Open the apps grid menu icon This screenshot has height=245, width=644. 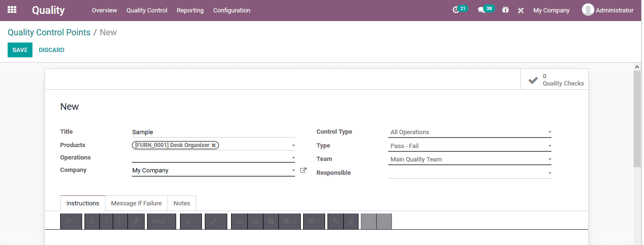pos(12,10)
